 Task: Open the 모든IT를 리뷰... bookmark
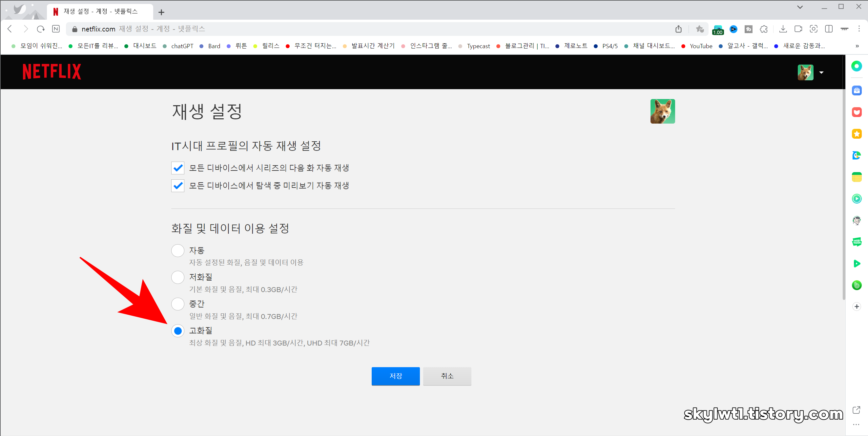coord(93,46)
